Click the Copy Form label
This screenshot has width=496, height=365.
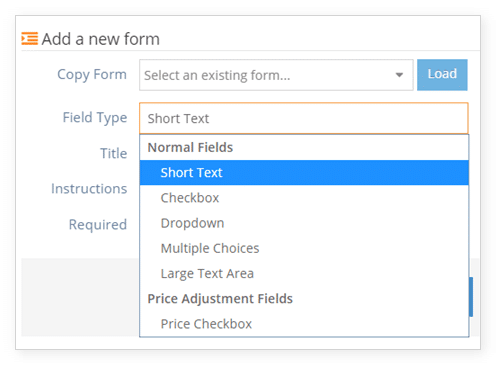coord(92,75)
